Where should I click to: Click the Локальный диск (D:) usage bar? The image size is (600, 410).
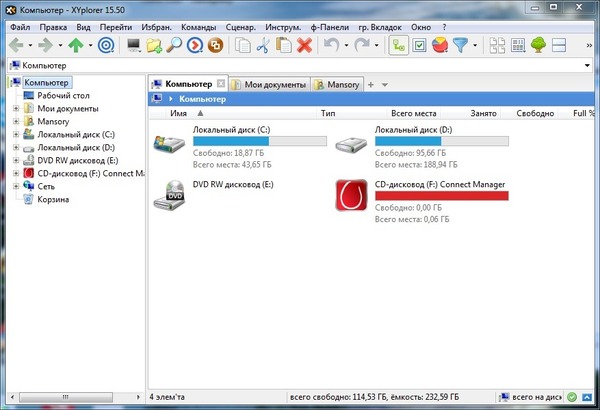pos(441,142)
